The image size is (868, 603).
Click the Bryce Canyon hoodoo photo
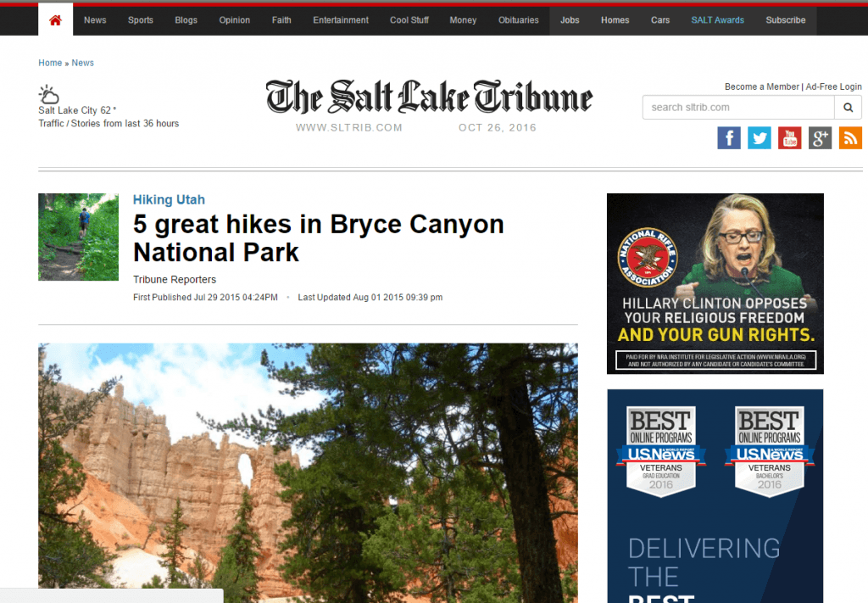pyautogui.click(x=308, y=473)
